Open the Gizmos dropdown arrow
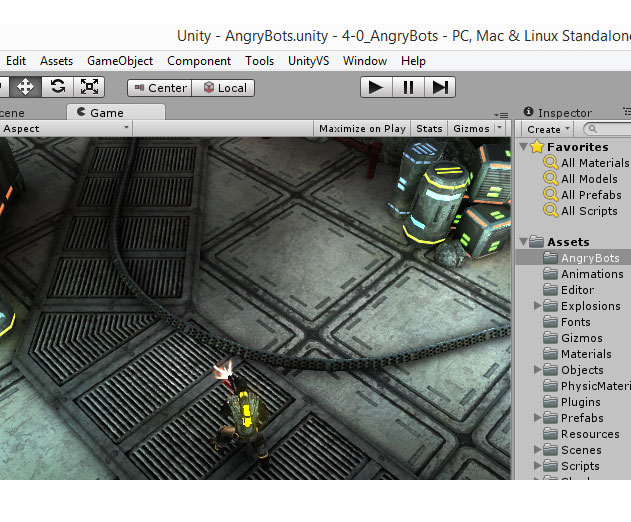This screenshot has height=522, width=631. [x=500, y=128]
